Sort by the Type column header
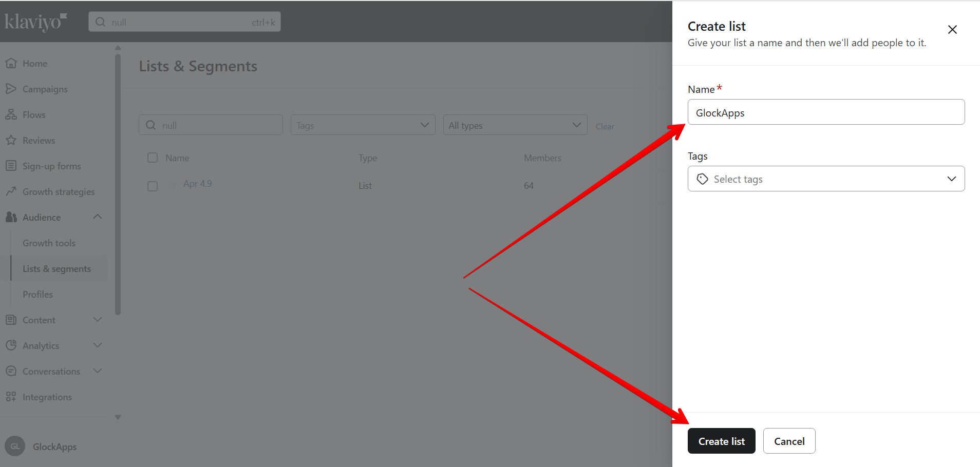 pyautogui.click(x=368, y=158)
